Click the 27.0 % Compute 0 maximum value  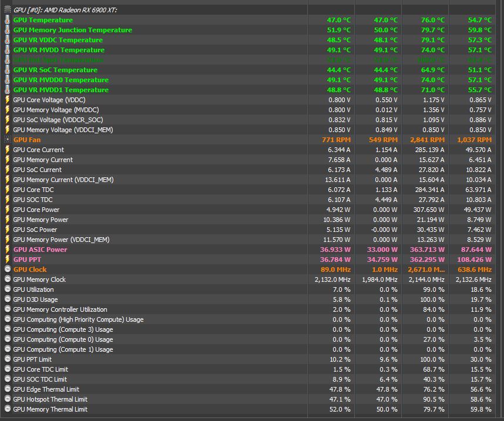point(434,339)
